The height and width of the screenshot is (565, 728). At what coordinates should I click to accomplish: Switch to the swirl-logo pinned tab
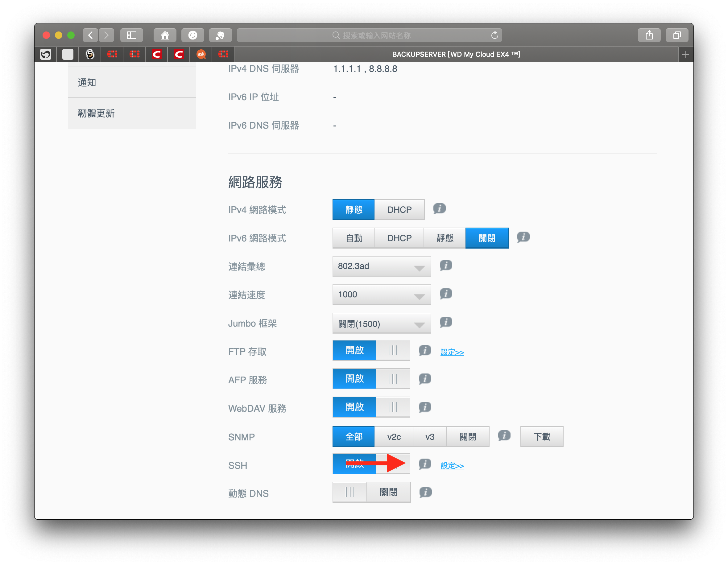click(x=46, y=54)
